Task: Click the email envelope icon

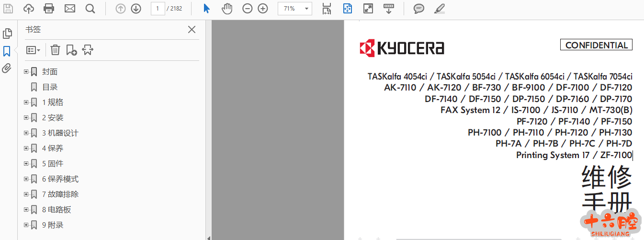Action: pos(70,9)
